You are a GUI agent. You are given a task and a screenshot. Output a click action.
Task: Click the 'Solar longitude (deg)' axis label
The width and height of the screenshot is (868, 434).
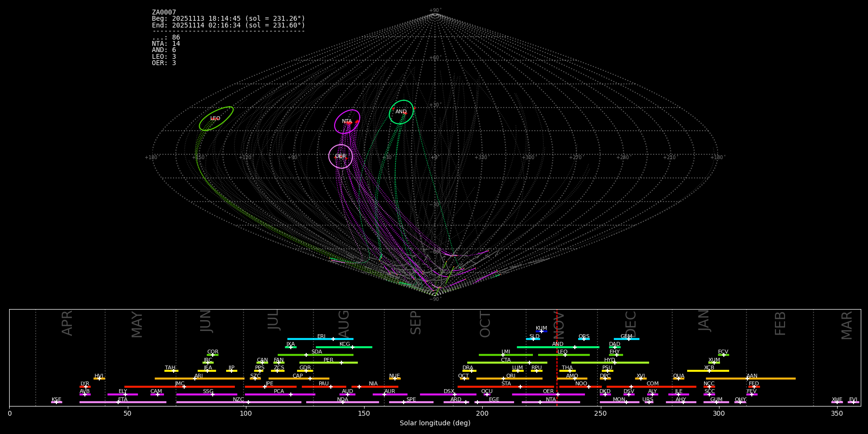pyautogui.click(x=435, y=423)
